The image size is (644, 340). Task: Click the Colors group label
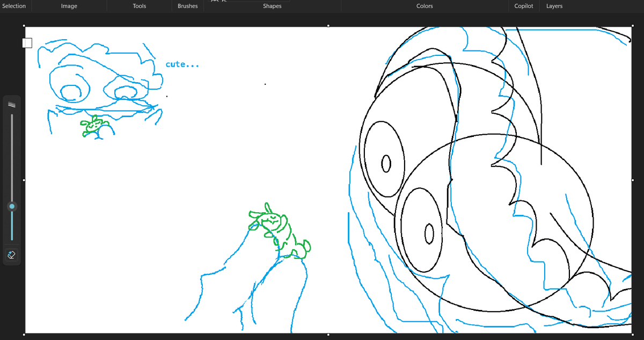point(425,6)
